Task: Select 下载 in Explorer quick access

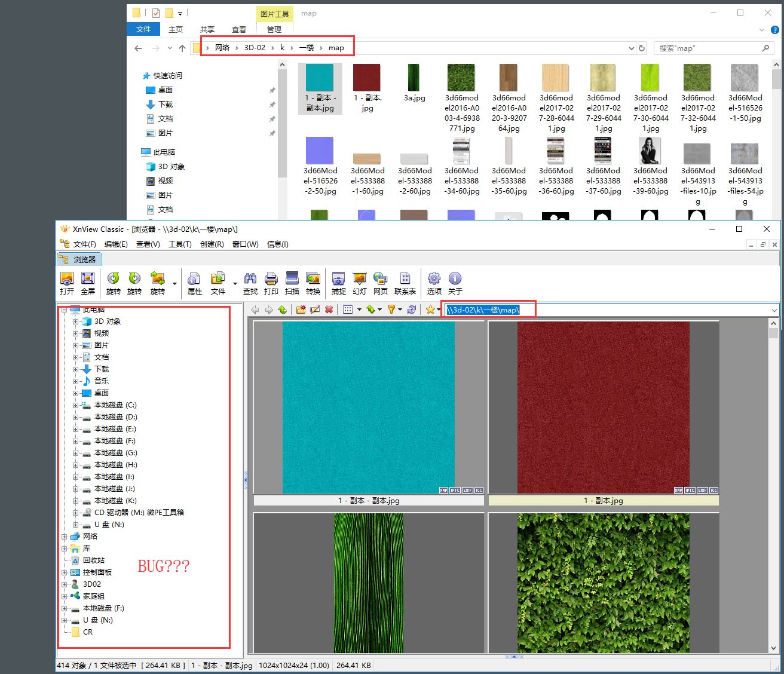Action: click(166, 105)
